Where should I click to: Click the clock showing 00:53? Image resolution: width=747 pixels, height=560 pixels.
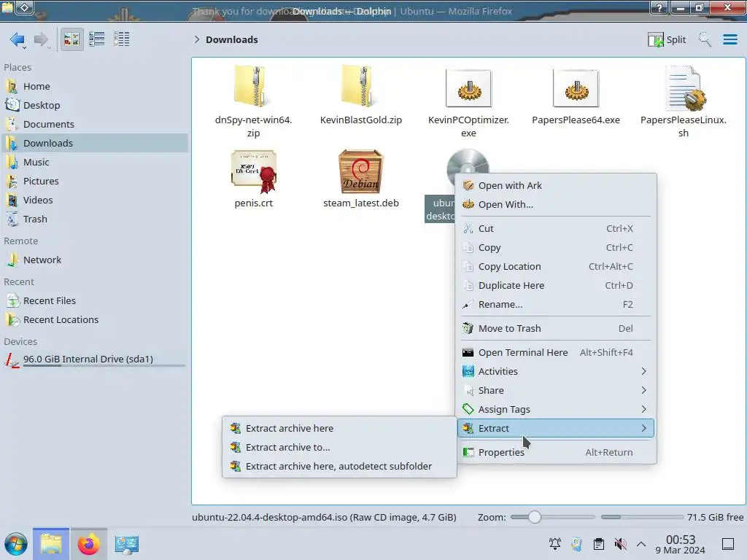tap(681, 545)
